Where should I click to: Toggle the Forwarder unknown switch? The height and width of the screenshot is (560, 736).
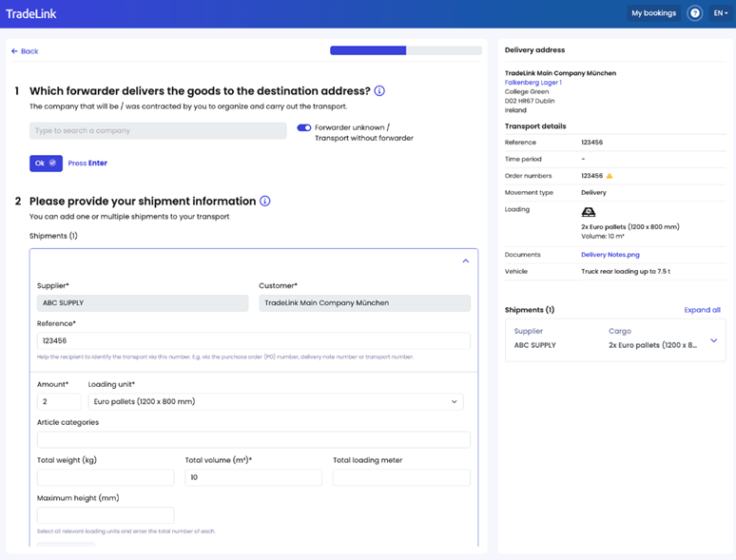[304, 127]
